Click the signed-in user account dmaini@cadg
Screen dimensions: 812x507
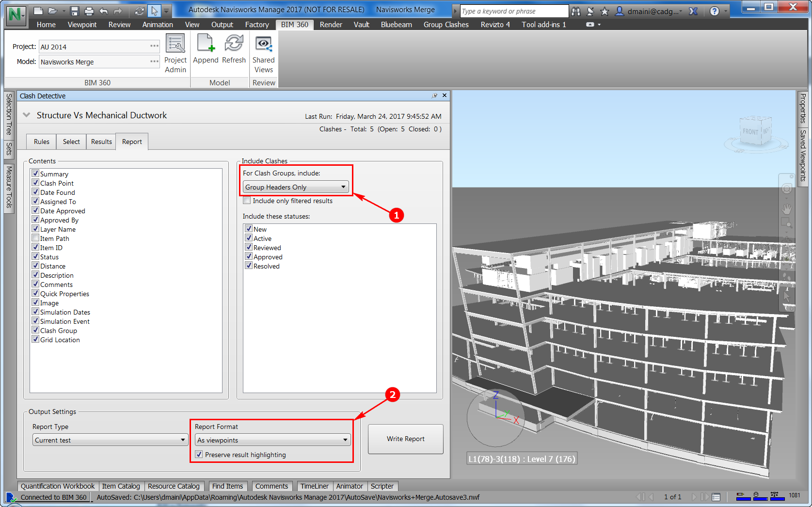(649, 11)
